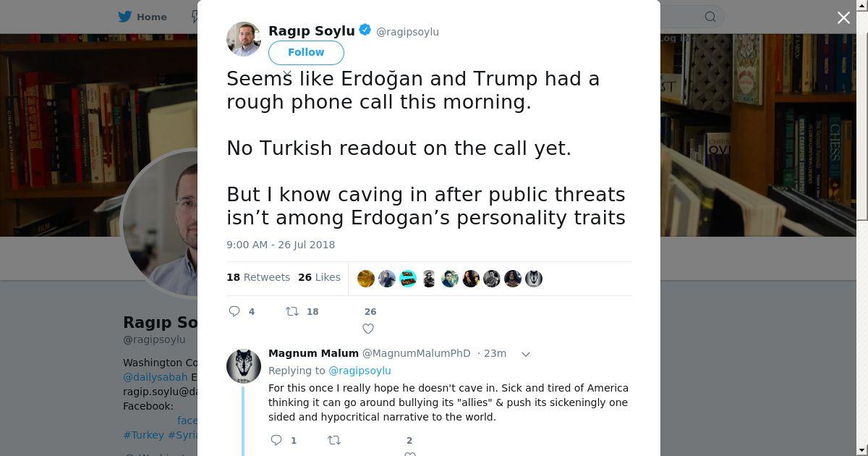Open @ragipsoylu mention link in reply

point(359,371)
